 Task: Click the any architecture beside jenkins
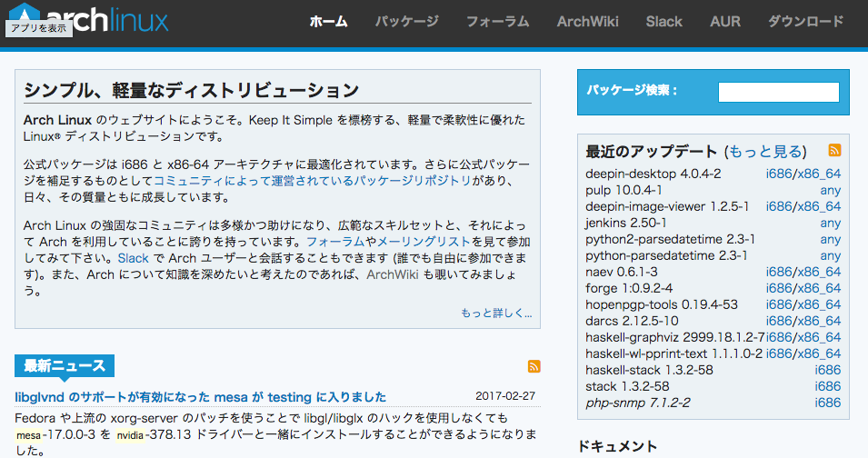point(831,223)
